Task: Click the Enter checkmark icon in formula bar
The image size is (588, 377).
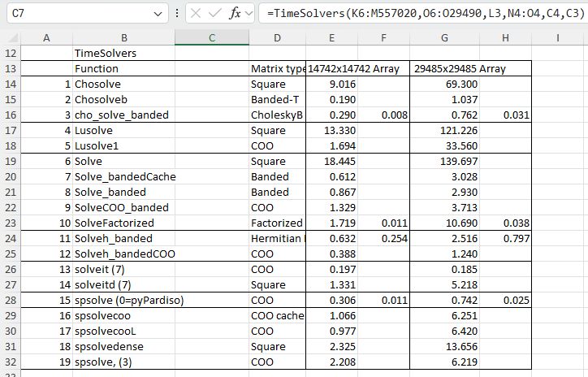Action: pos(216,14)
